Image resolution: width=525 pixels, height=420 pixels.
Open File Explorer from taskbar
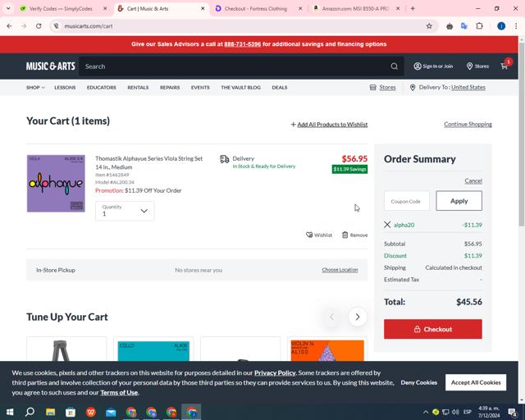click(x=50, y=412)
